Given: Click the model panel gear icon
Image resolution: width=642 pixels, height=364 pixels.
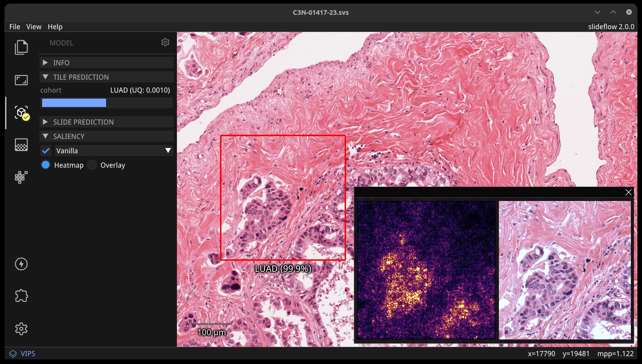Looking at the screenshot, I should coord(165,42).
